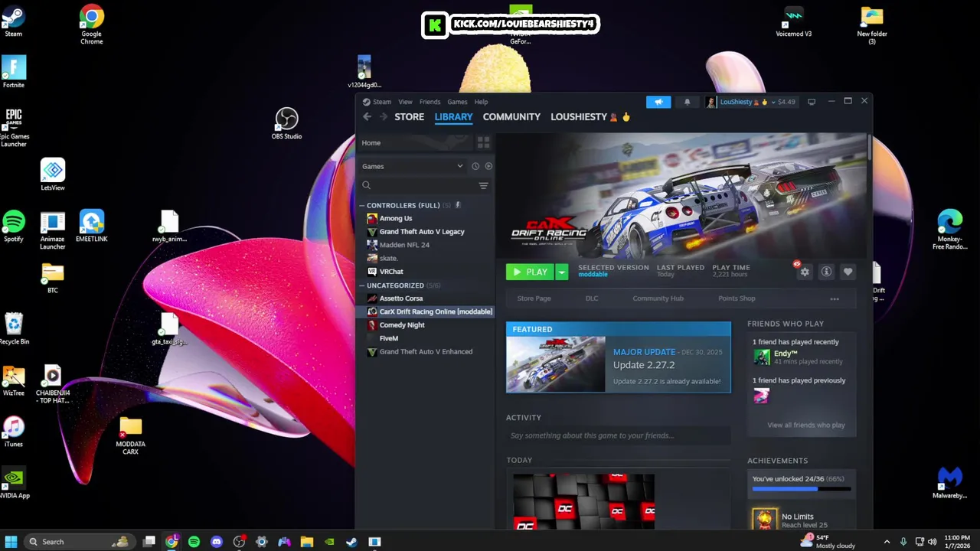The width and height of the screenshot is (980, 551).
Task: Click the achievements progress bar
Action: pos(801,489)
